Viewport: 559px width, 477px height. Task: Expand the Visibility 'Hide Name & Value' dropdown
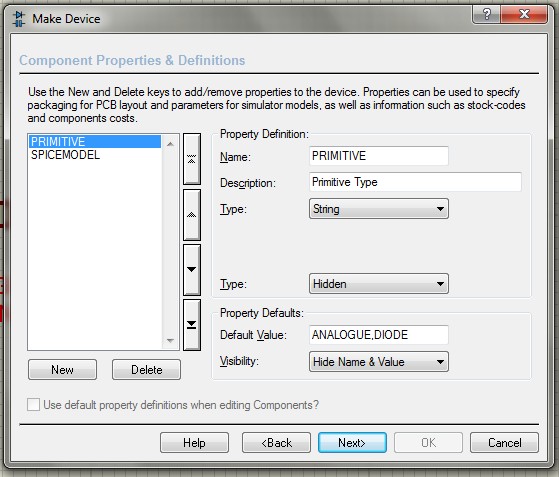[379, 362]
